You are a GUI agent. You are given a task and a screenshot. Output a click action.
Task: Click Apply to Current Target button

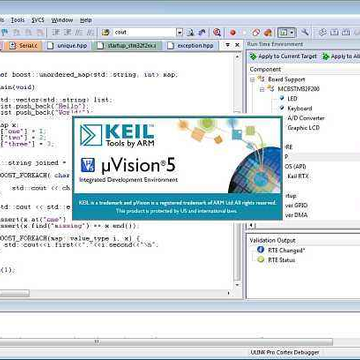click(x=283, y=56)
